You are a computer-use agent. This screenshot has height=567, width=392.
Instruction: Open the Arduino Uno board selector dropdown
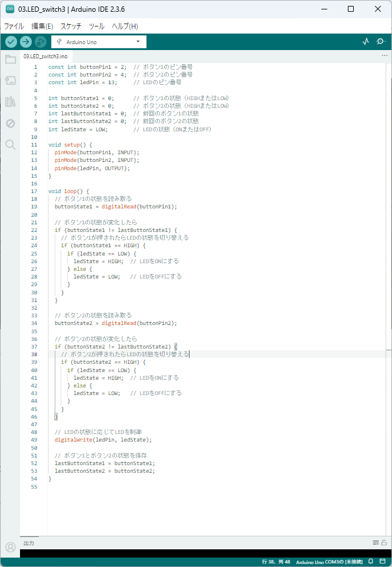pos(99,42)
